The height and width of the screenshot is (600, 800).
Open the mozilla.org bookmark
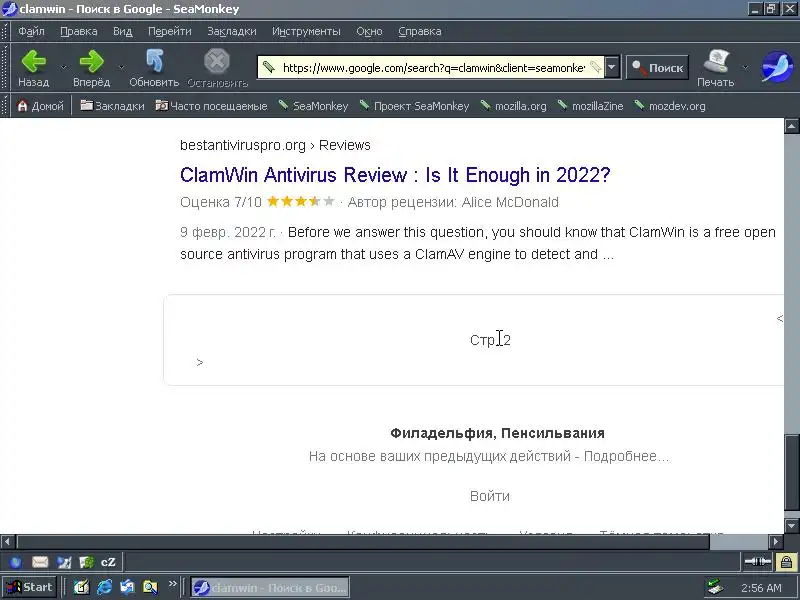click(513, 106)
